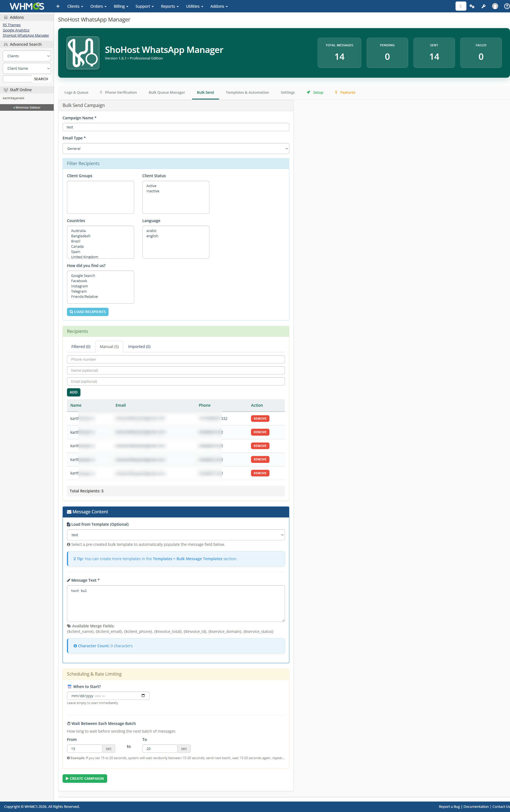
Task: Select Telegram in referral list
Action: (79, 291)
